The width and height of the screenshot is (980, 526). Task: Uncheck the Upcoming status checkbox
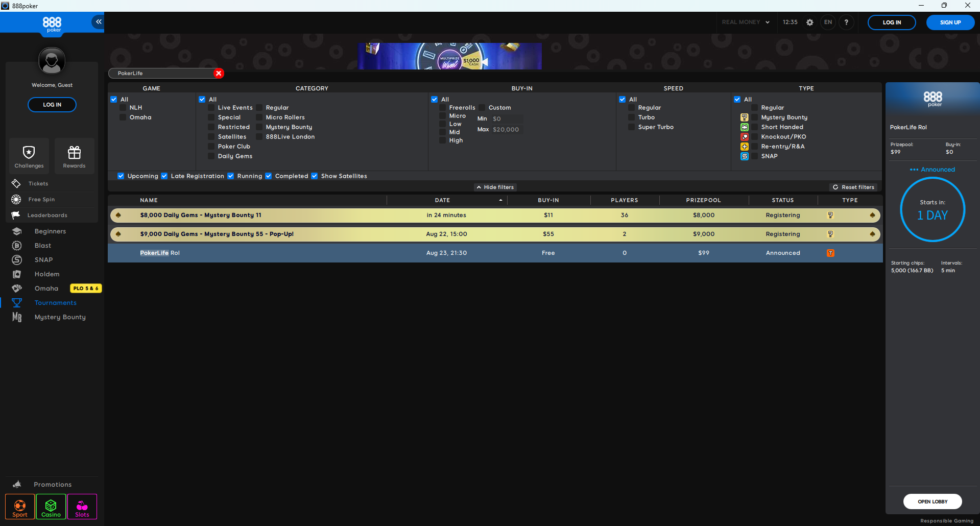121,176
